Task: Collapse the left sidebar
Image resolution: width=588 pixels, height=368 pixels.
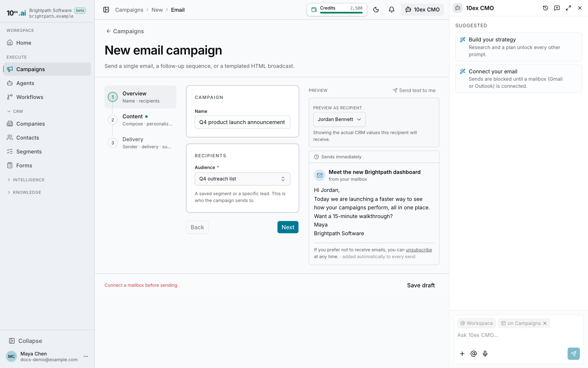Action: (x=26, y=341)
